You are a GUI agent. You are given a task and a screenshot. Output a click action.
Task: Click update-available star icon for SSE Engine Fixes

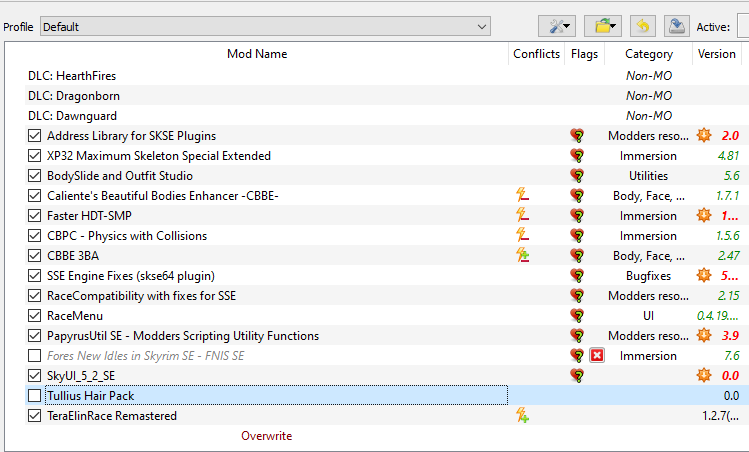point(704,275)
